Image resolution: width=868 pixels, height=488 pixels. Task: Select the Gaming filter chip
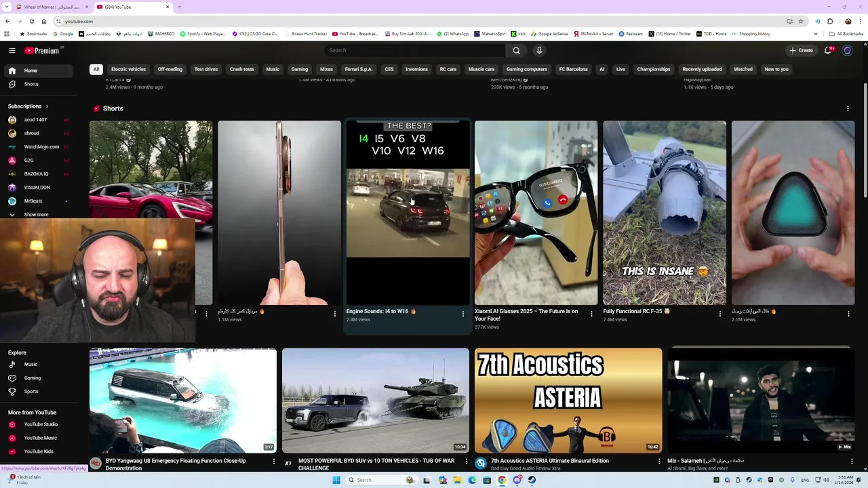pos(300,69)
